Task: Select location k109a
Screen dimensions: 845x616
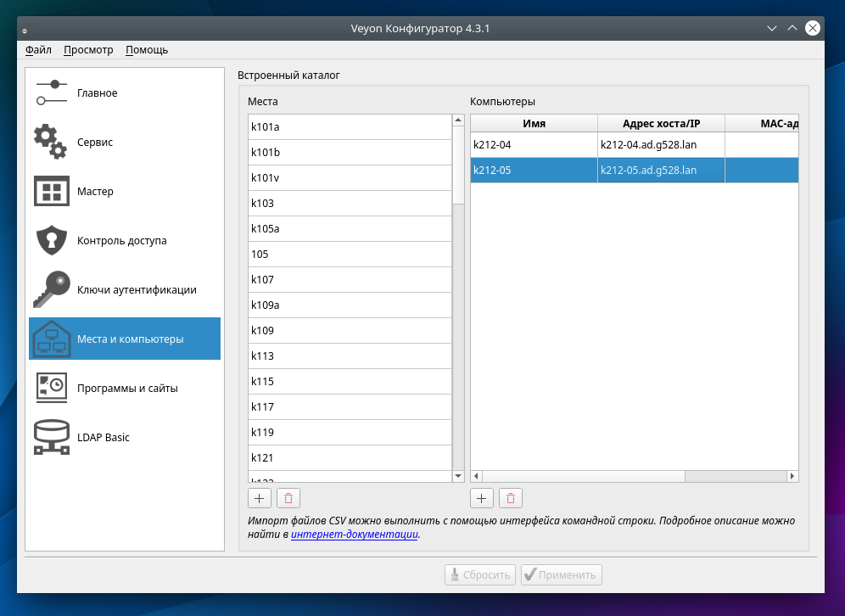Action: 350,305
